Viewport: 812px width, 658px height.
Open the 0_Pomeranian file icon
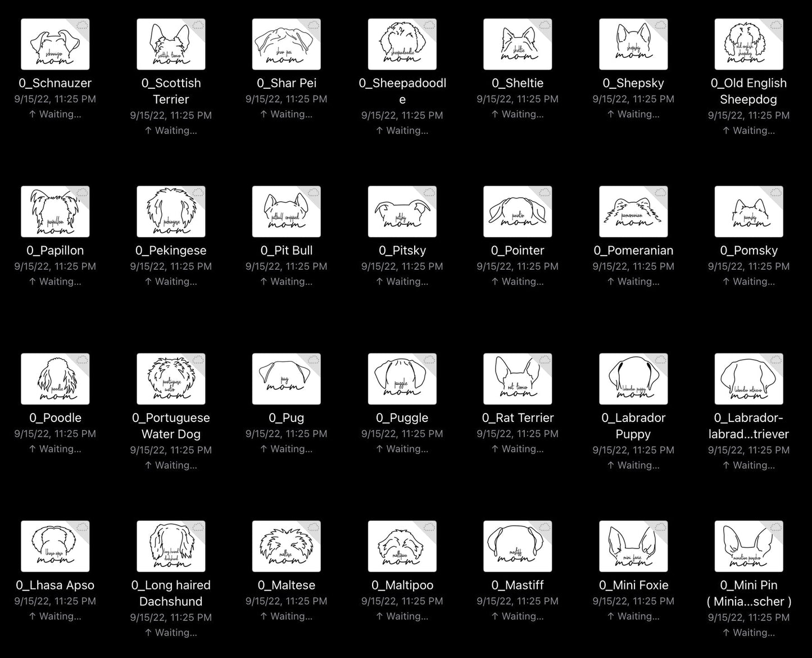click(x=633, y=212)
